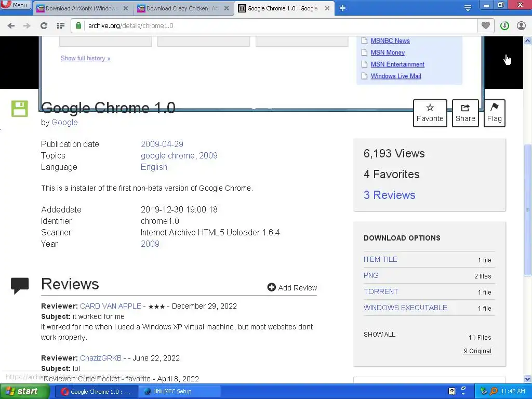Click the Favorite star button
The width and height of the screenshot is (532, 399).
point(430,113)
